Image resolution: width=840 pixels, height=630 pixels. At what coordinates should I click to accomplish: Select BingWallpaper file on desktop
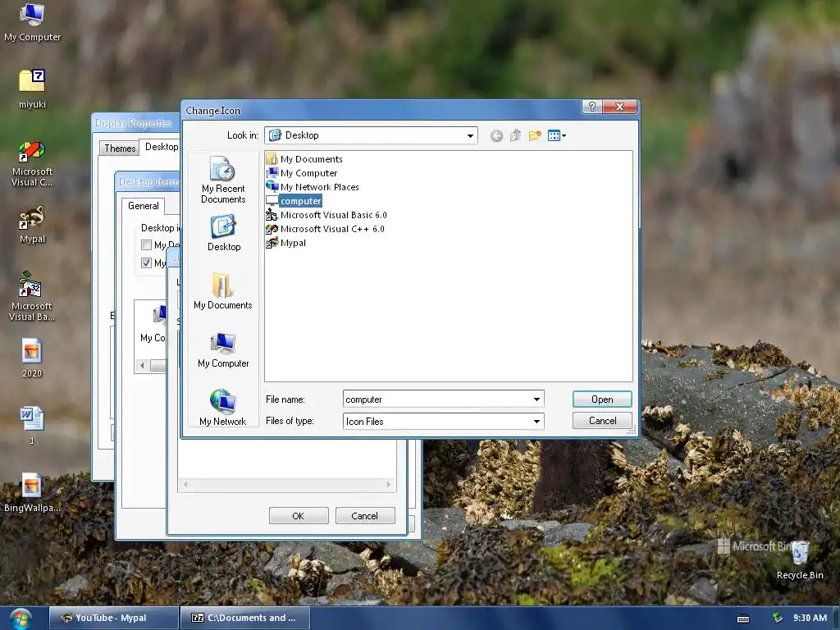[32, 492]
